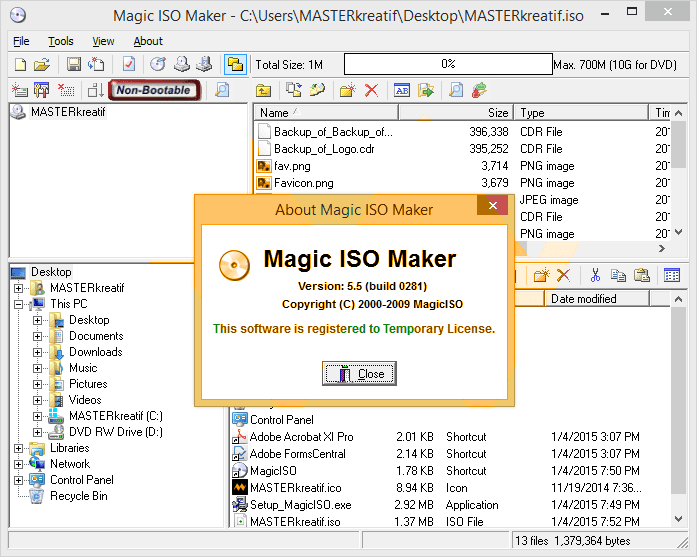697x557 pixels.
Task: Sort files by Date modified column
Action: click(597, 299)
